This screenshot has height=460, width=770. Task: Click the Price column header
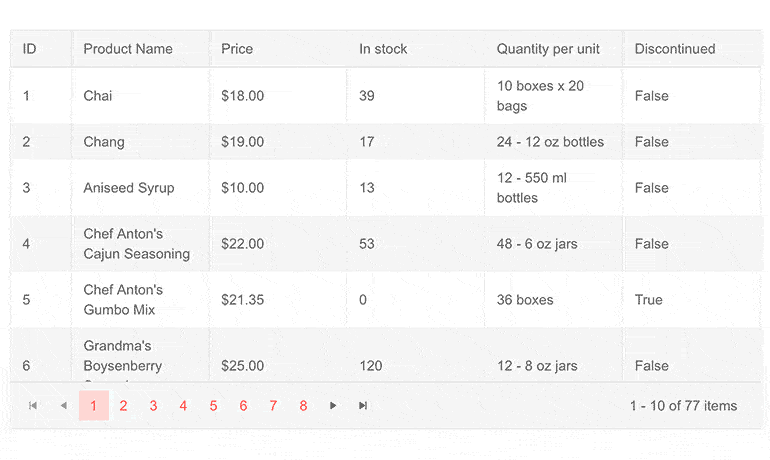point(237,49)
